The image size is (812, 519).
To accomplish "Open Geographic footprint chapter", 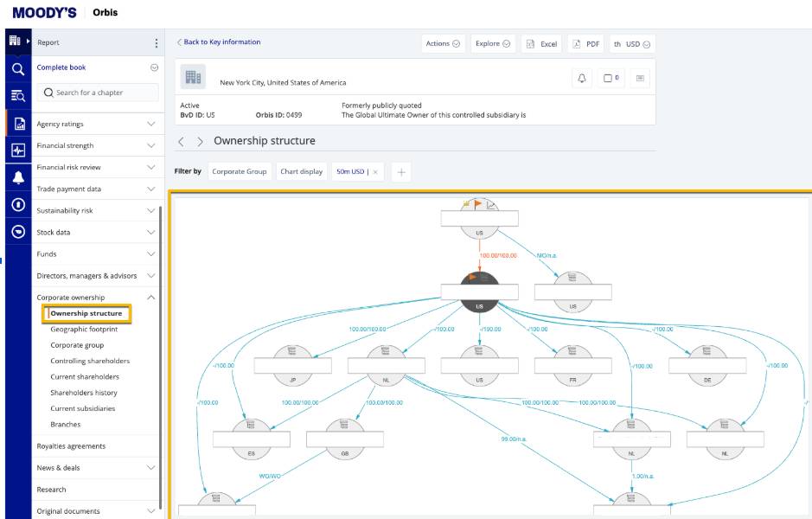I will [x=84, y=330].
